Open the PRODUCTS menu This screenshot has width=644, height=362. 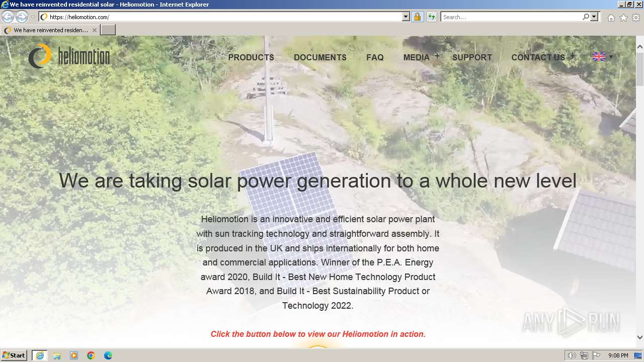(x=251, y=57)
